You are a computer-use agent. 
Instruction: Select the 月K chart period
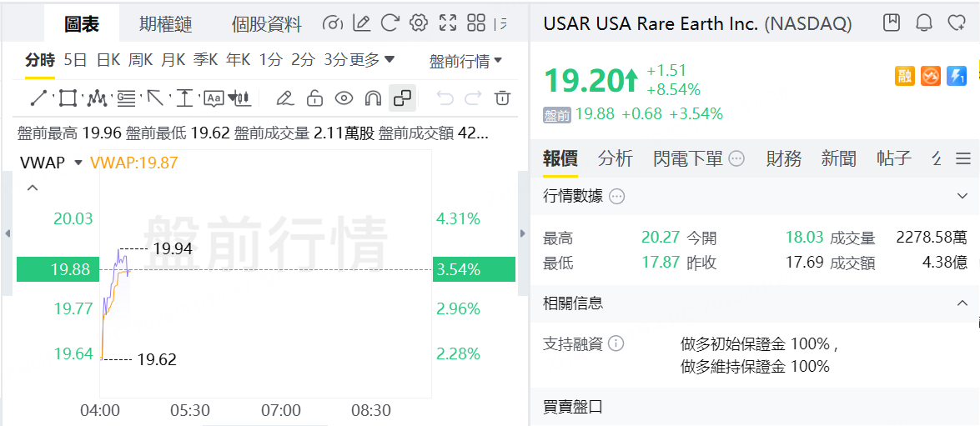pos(173,61)
